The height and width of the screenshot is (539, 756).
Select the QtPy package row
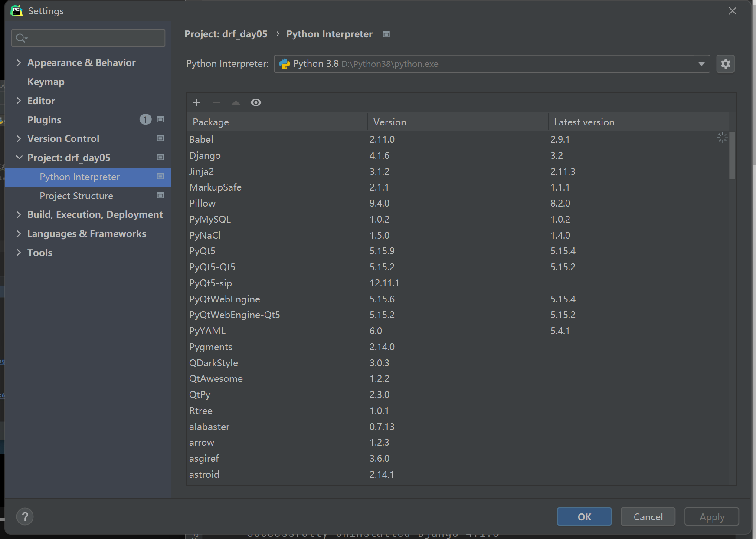[x=458, y=395]
